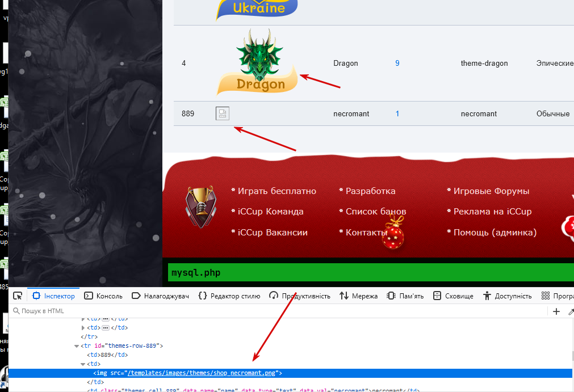This screenshot has height=392, width=574.
Task: Open the Реклама на iCCup footer link
Action: [492, 212]
